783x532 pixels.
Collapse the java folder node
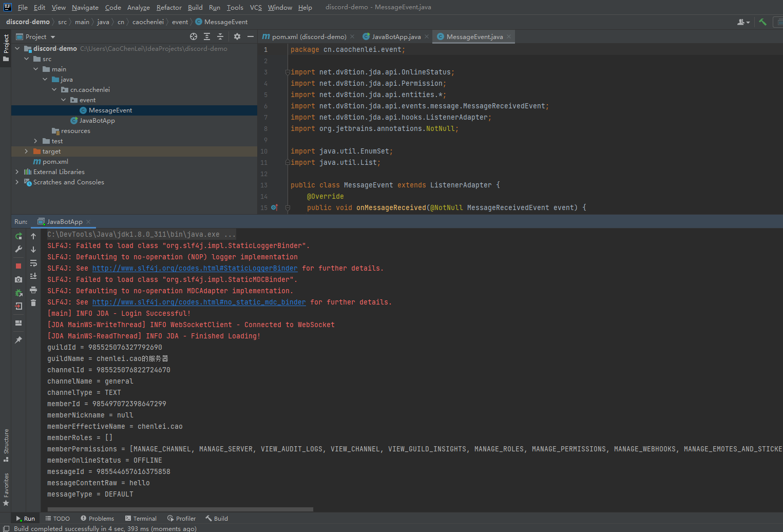[45, 80]
